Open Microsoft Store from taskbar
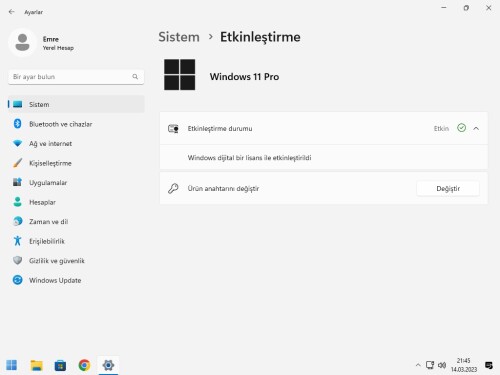Image resolution: width=500 pixels, height=375 pixels. [60, 365]
